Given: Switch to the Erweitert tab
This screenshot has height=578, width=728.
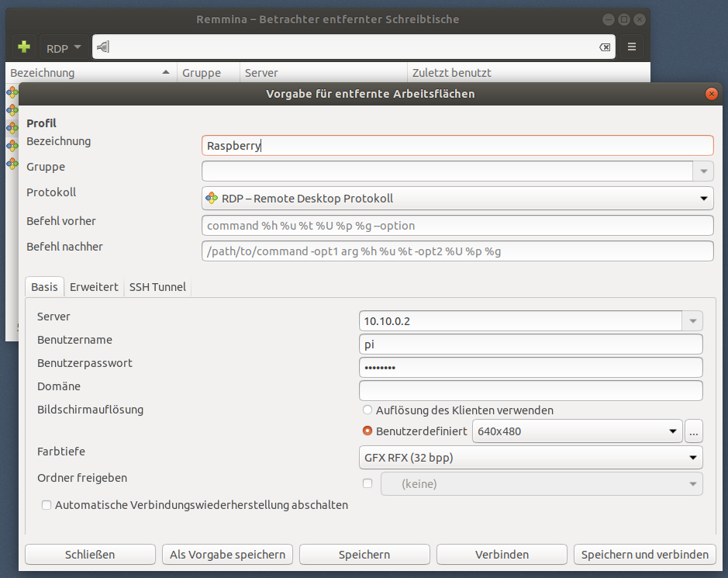Looking at the screenshot, I should point(94,287).
